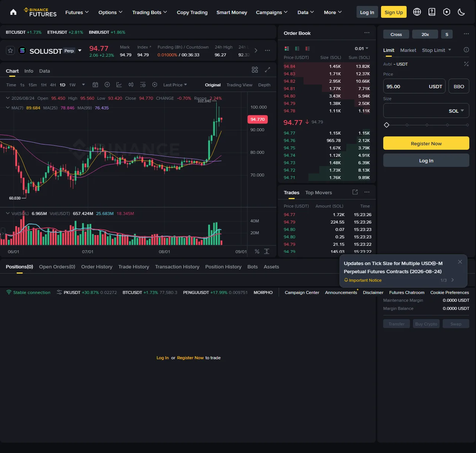Open the order type info icon
The width and height of the screenshot is (476, 453).
click(x=466, y=50)
